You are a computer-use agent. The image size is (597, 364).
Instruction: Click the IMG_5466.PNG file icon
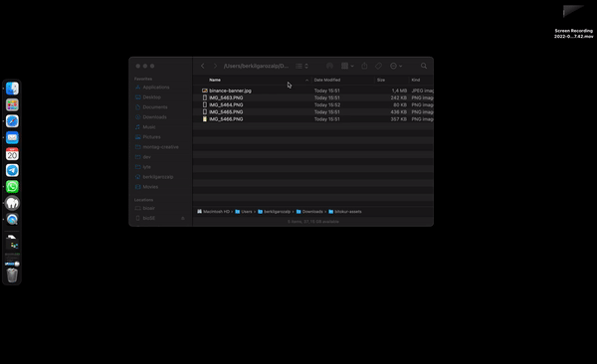click(205, 119)
